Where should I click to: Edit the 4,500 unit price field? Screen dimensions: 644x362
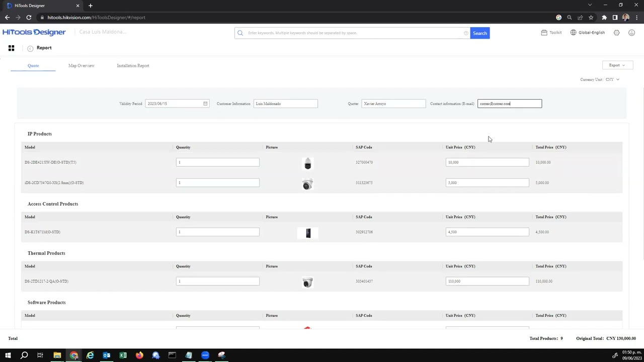[487, 232]
